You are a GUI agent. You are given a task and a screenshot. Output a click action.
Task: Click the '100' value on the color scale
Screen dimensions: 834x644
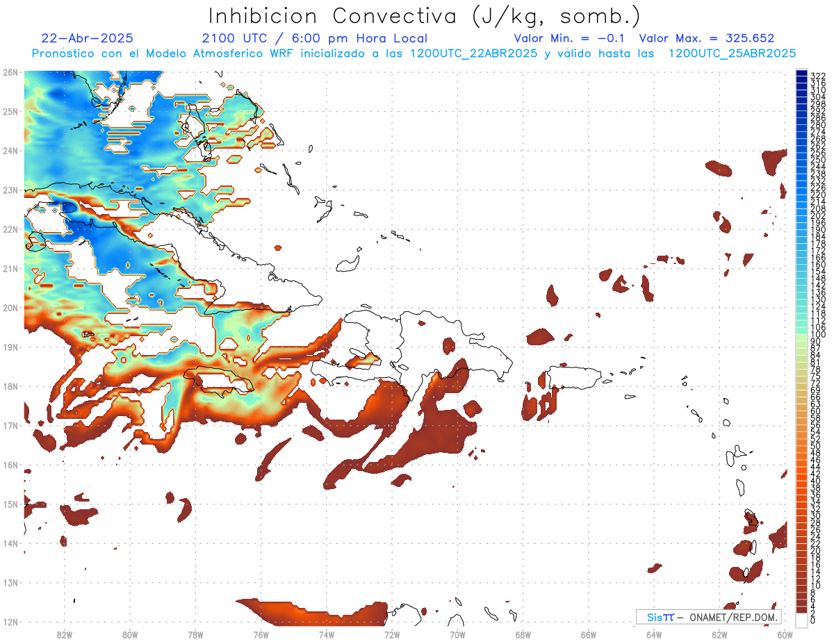click(x=817, y=335)
